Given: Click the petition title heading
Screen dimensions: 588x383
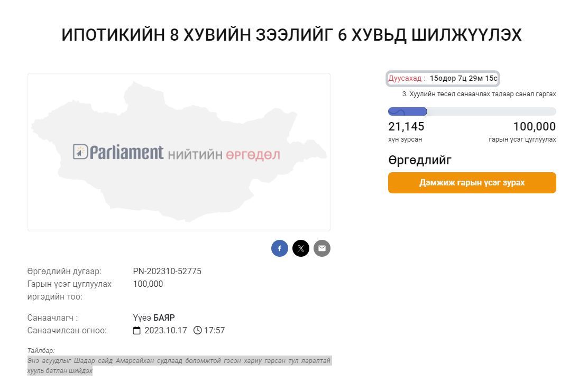Looking at the screenshot, I should click(291, 35).
